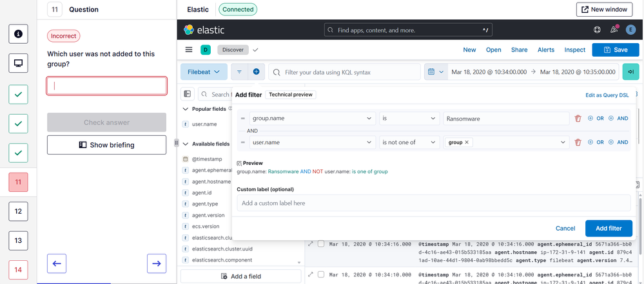Click the monitor icon in left sidebar
The height and width of the screenshot is (284, 644).
point(18,63)
